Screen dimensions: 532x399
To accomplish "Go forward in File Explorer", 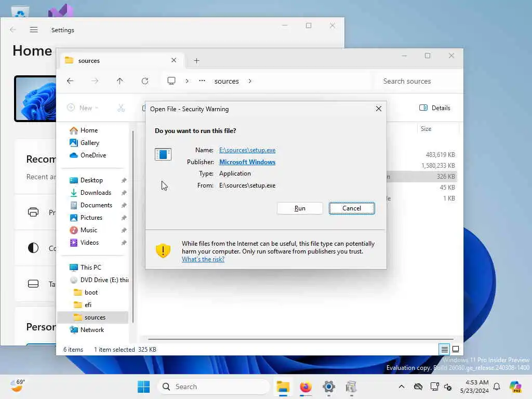I will click(x=95, y=81).
